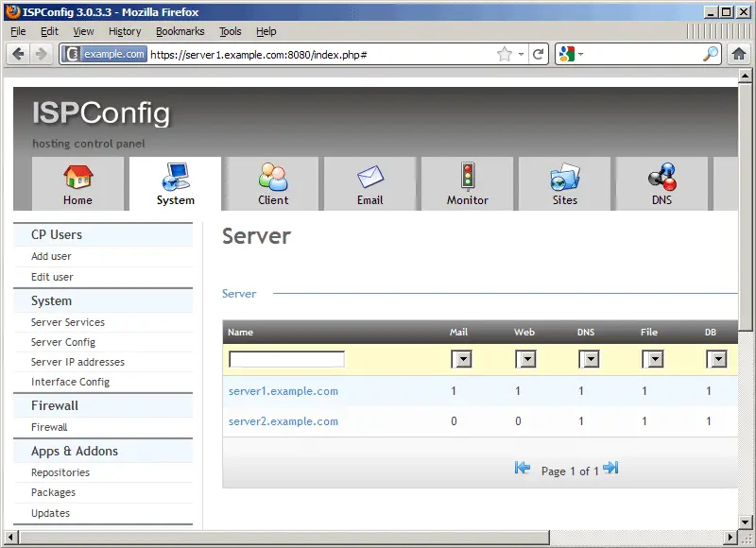Screen dimensions: 756x548
Task: Open Server Services in the sidebar
Action: pos(68,322)
